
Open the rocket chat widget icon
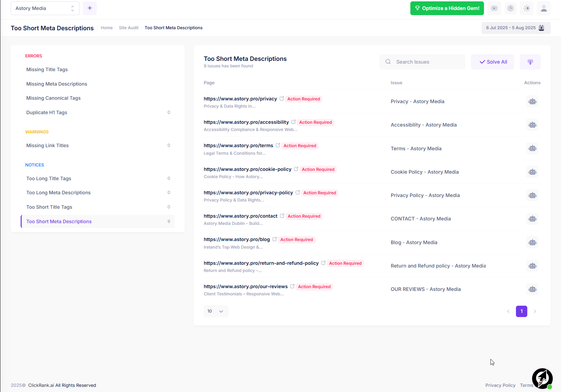[x=542, y=378]
